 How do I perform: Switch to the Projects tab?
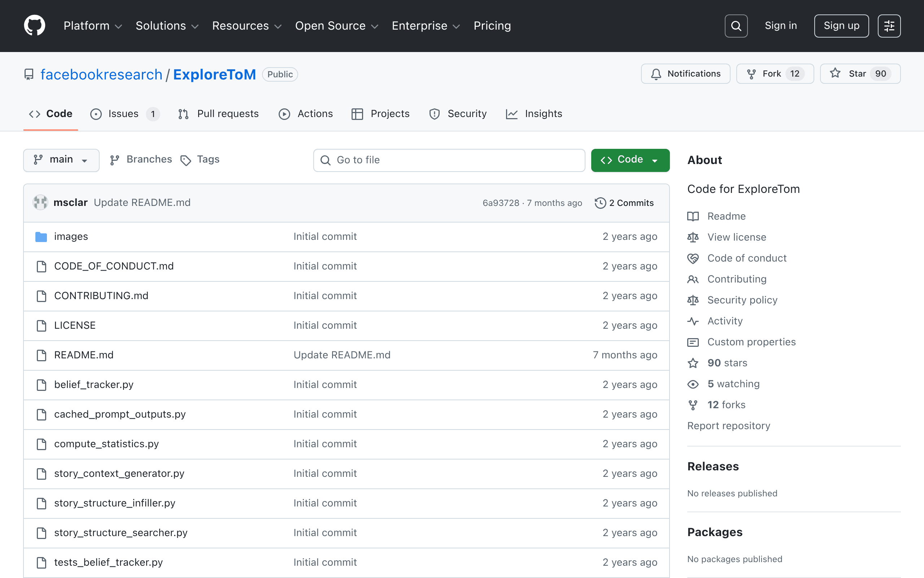pyautogui.click(x=380, y=114)
